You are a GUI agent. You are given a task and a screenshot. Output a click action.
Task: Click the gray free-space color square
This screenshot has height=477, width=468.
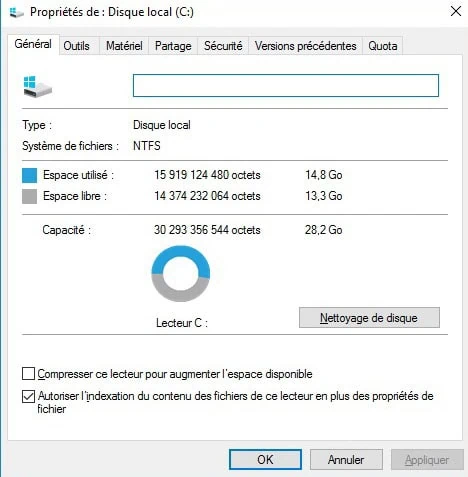pyautogui.click(x=29, y=196)
